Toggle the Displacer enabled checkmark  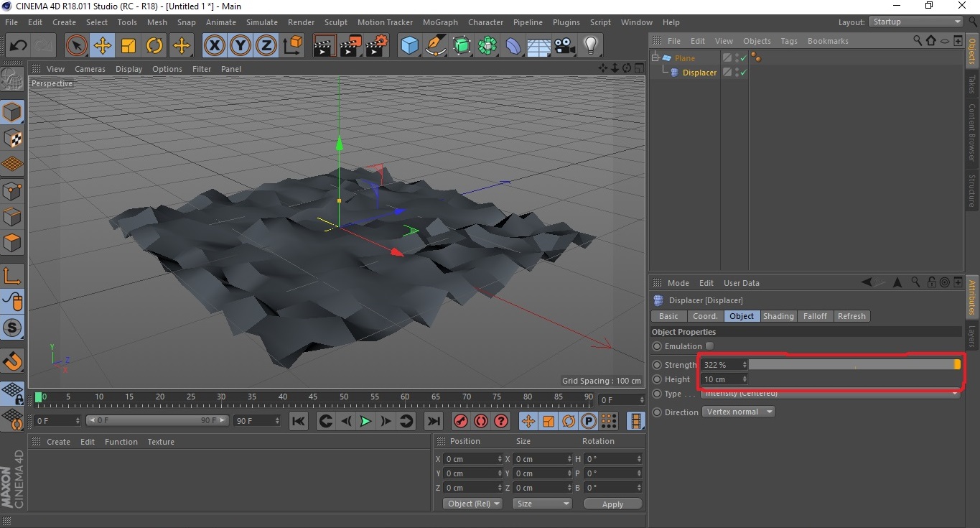[x=744, y=73]
